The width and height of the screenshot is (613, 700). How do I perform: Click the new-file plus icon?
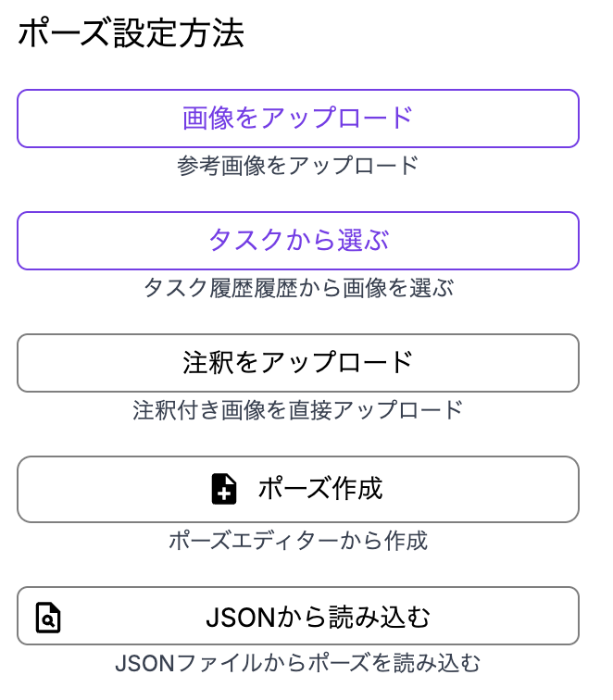pyautogui.click(x=224, y=489)
